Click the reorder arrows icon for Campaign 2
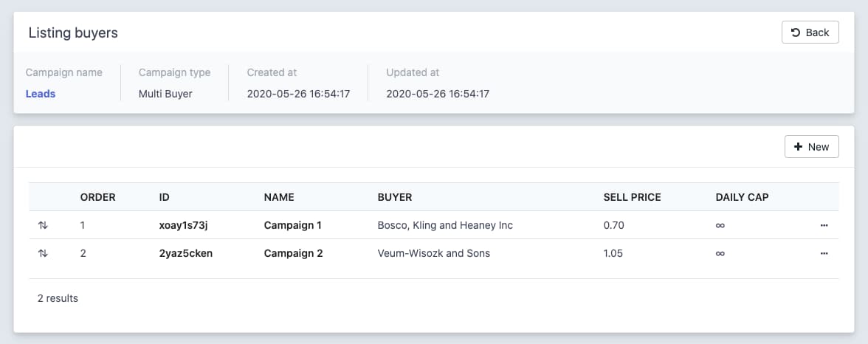The width and height of the screenshot is (868, 344). click(x=43, y=253)
